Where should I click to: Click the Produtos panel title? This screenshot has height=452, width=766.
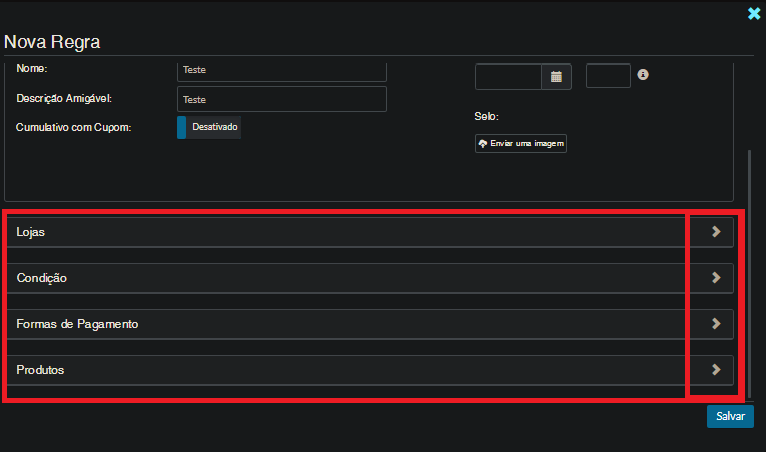point(40,370)
